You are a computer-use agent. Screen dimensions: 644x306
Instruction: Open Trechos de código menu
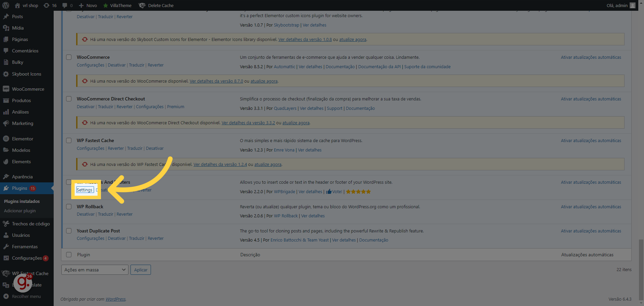coord(27,224)
